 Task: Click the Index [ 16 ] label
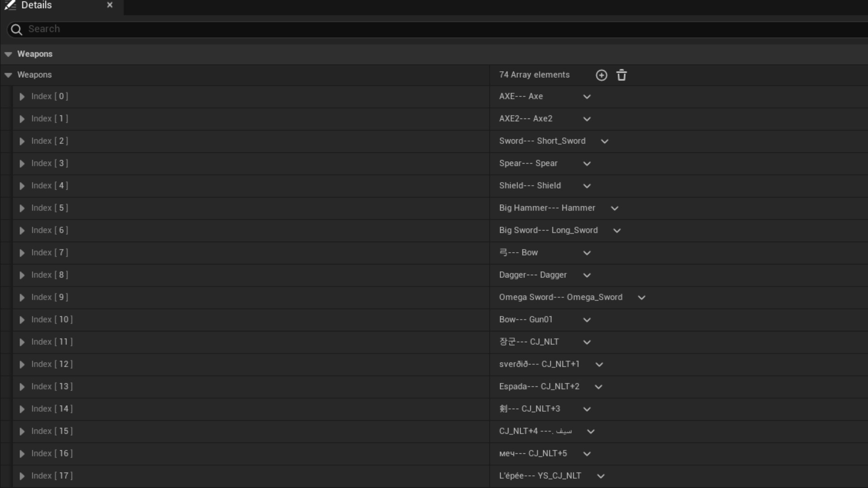click(52, 454)
